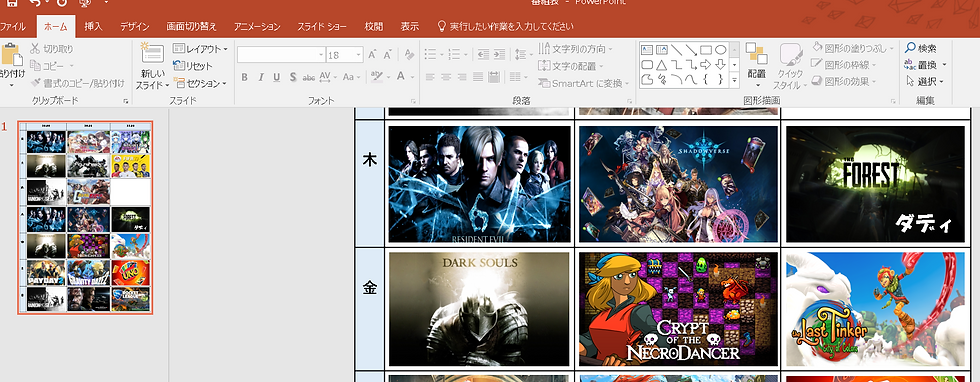Click Find (検索) in Editing group
Image resolution: width=980 pixels, height=382 pixels.
[x=921, y=48]
